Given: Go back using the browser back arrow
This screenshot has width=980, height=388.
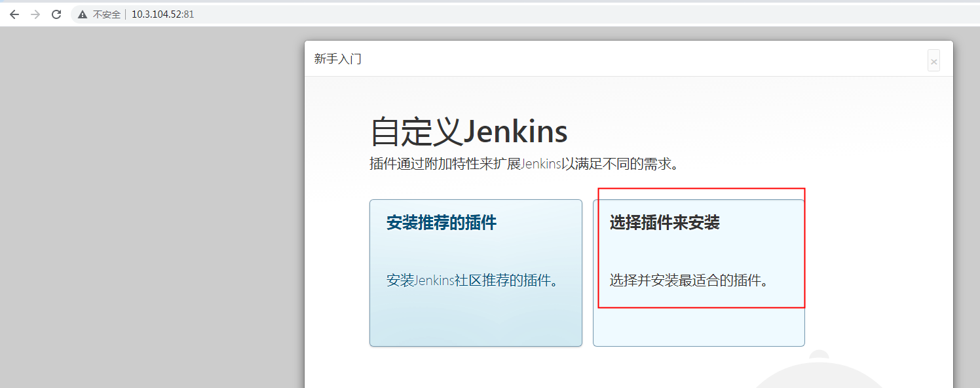Looking at the screenshot, I should pyautogui.click(x=14, y=14).
